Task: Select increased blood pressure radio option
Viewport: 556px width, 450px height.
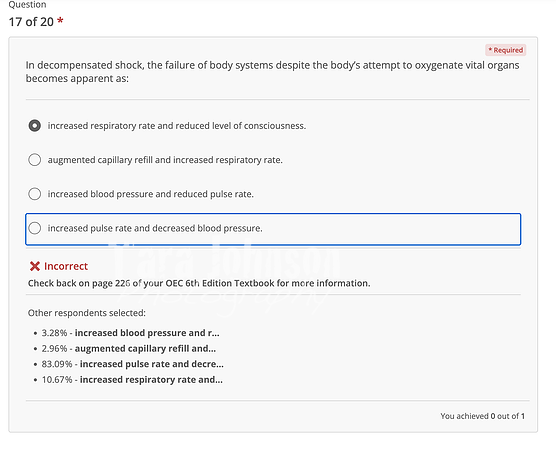Action: (x=34, y=194)
